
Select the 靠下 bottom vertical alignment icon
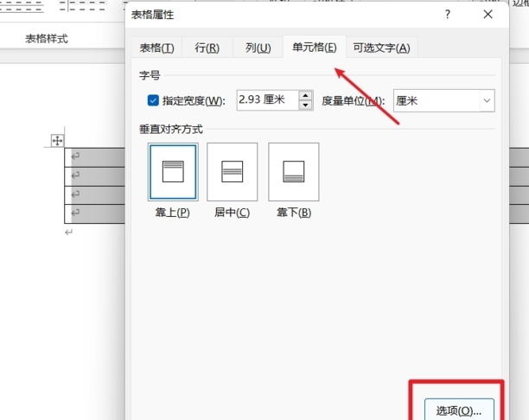click(293, 171)
